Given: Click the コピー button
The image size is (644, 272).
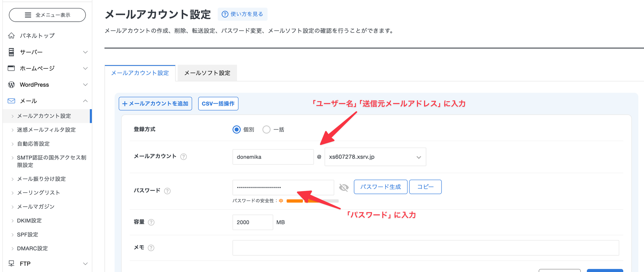Looking at the screenshot, I should pos(425,187).
